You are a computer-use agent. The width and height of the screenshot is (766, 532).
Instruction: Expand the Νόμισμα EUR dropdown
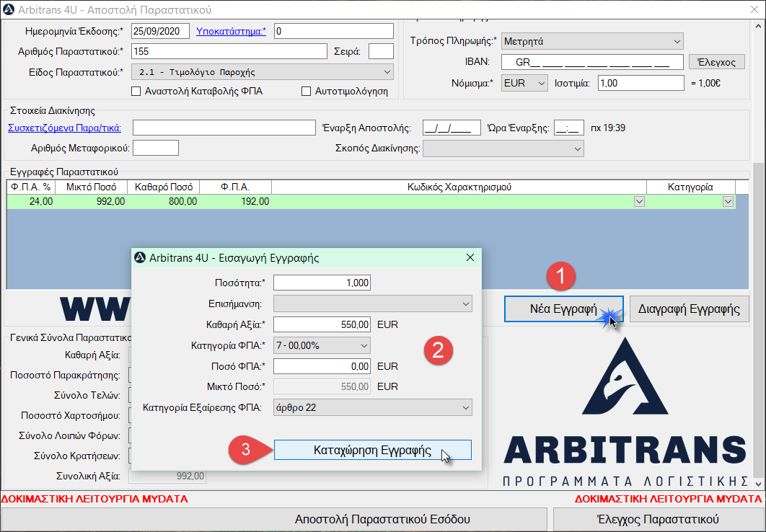point(524,84)
